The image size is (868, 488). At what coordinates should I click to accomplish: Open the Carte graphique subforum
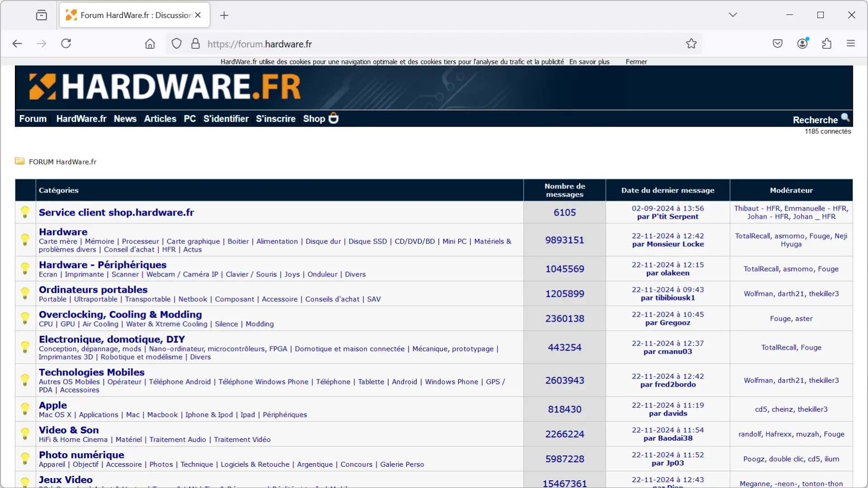[x=193, y=241]
